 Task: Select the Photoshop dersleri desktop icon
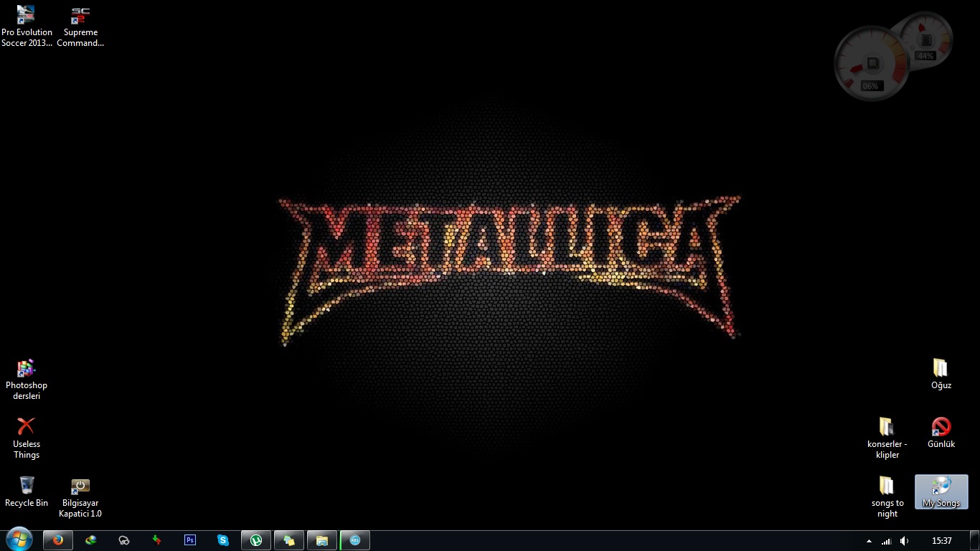(x=27, y=380)
